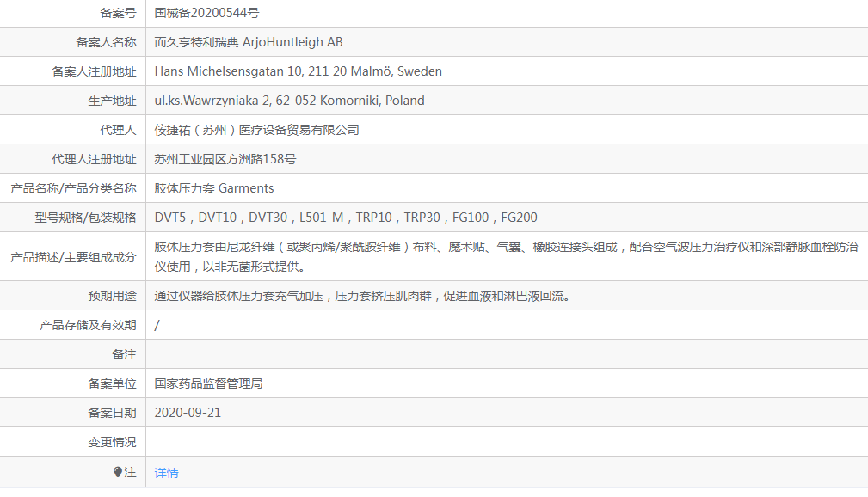Click the 产品存储及有效期 label

click(88, 325)
